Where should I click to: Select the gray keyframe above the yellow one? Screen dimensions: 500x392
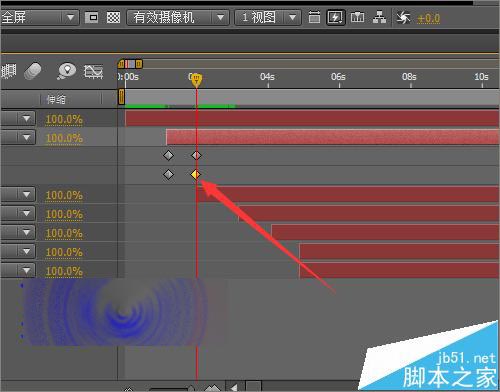[196, 155]
